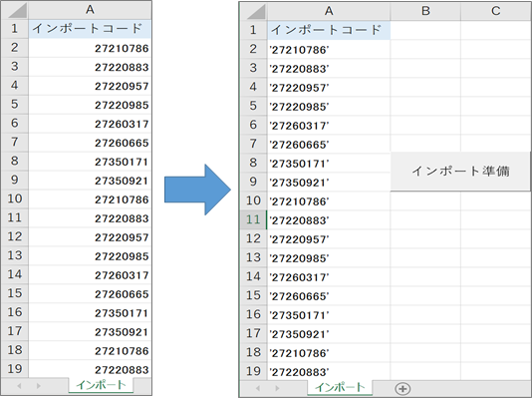Image resolution: width=532 pixels, height=398 pixels.
Task: Click cell A12 '27220957' in right sheet
Action: coord(329,239)
